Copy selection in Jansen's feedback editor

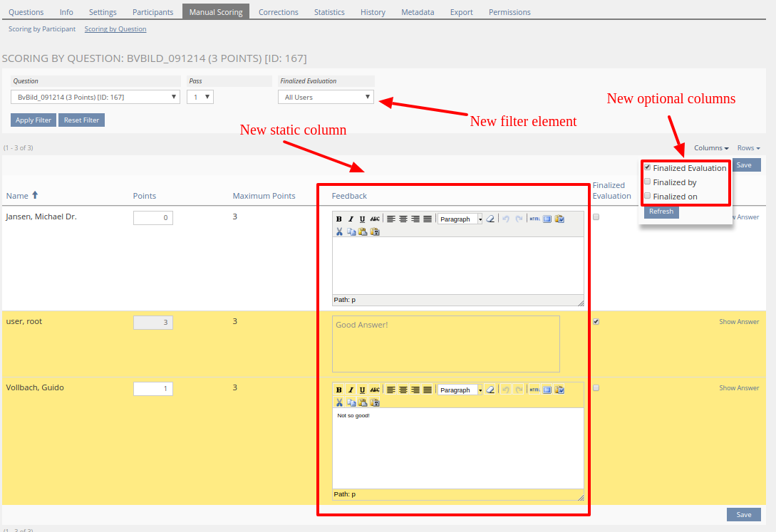[x=351, y=231]
